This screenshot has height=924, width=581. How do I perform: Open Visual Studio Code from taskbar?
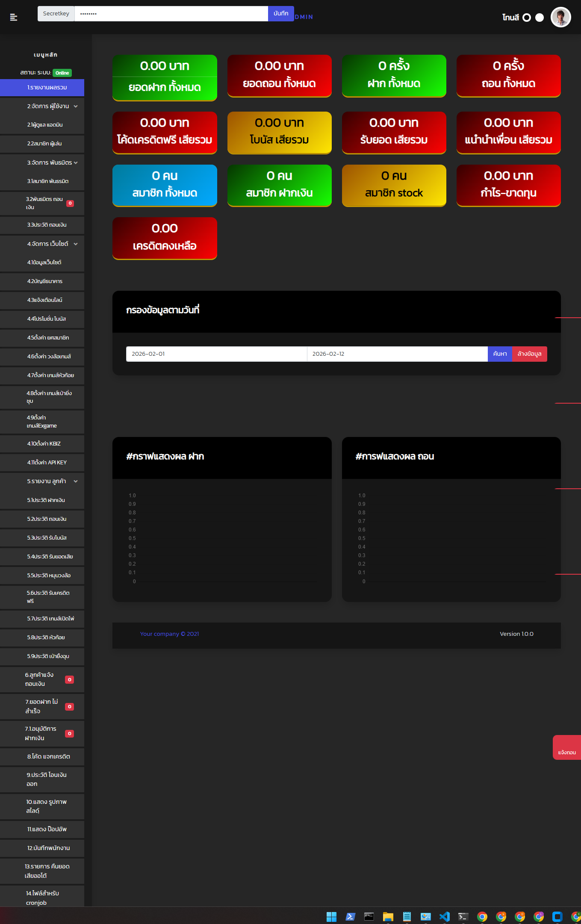point(444,916)
